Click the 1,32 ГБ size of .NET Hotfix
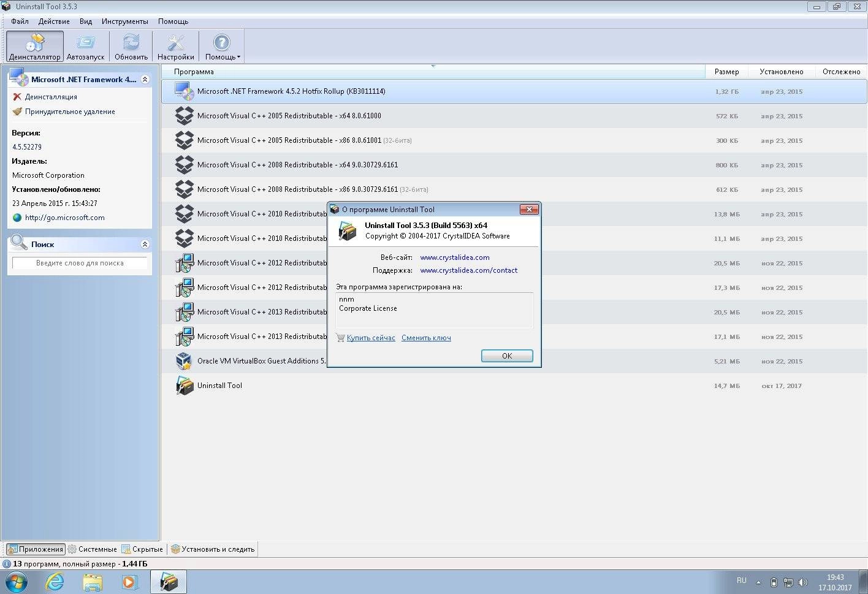 [726, 92]
